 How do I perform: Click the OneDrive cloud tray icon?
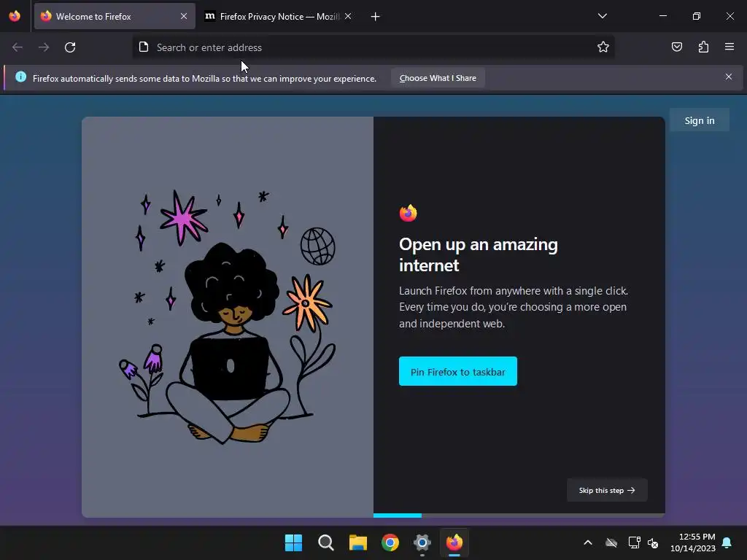[611, 542]
